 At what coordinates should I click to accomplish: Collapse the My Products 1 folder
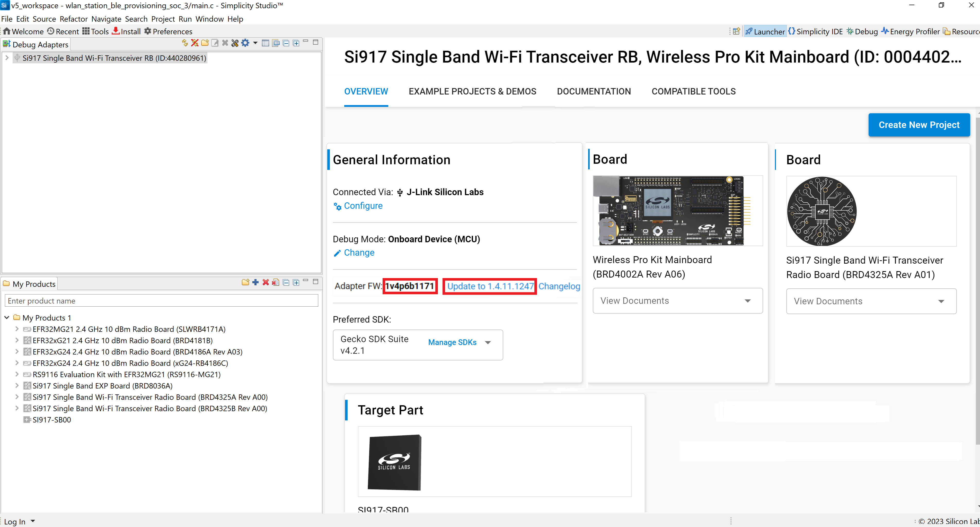(x=6, y=318)
